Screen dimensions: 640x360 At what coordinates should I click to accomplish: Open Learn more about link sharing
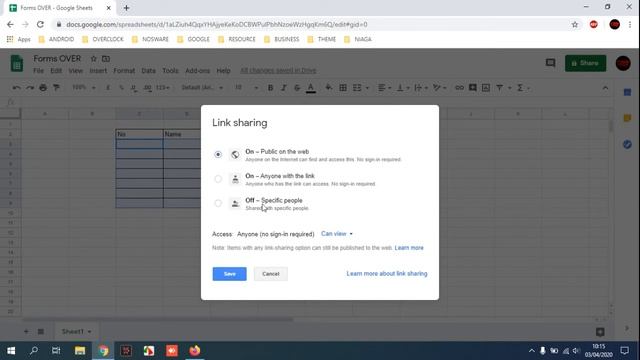click(x=387, y=273)
